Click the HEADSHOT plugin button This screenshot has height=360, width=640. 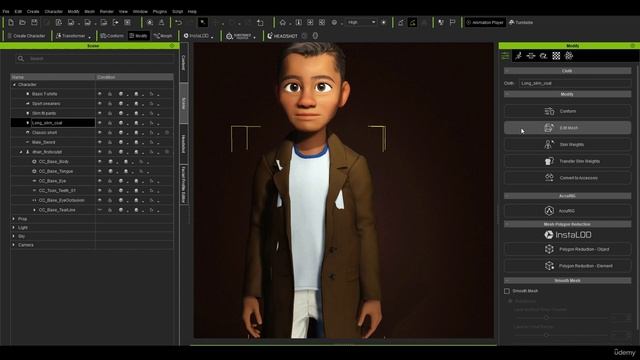click(x=282, y=36)
